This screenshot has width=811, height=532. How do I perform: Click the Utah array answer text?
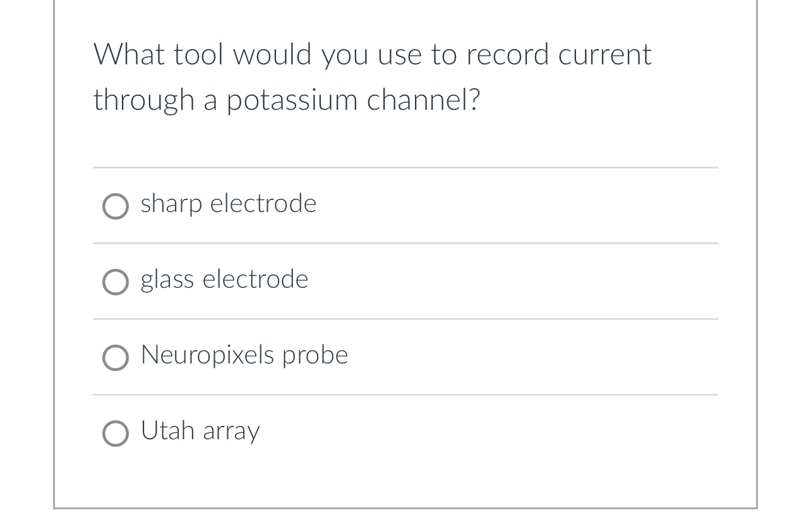pyautogui.click(x=200, y=432)
